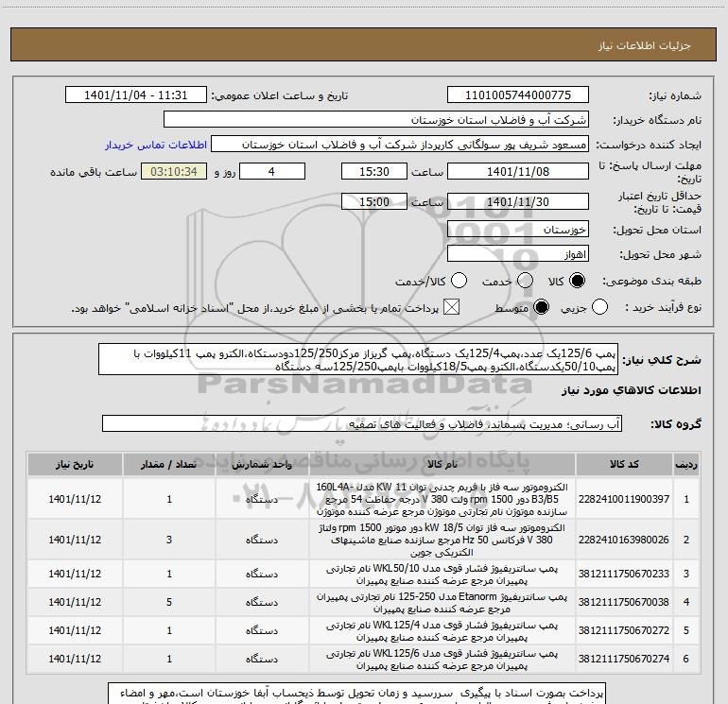Viewport: 728px width, 704px height.
Task: Click the WKL 125/4 pump item name
Action: [442, 630]
